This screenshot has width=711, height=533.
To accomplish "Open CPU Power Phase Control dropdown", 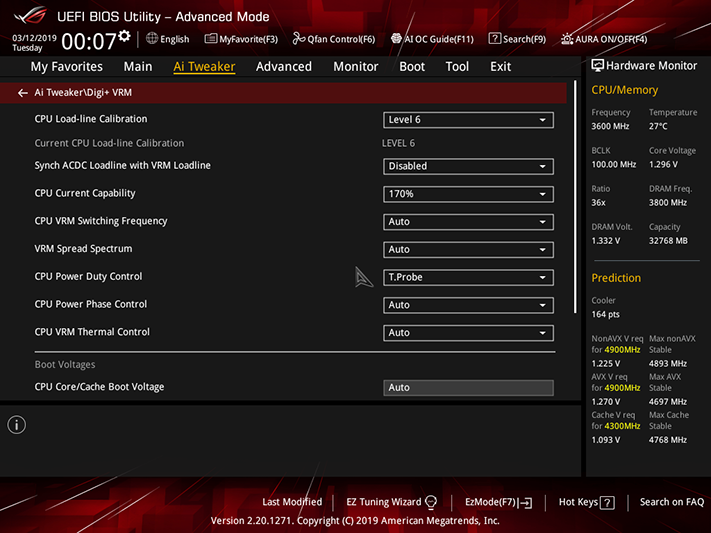I will [x=468, y=305].
